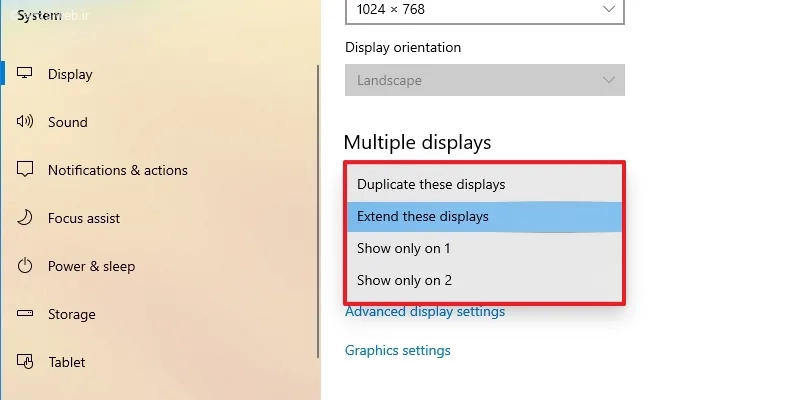
Task: Select Show only on 2
Action: [404, 280]
